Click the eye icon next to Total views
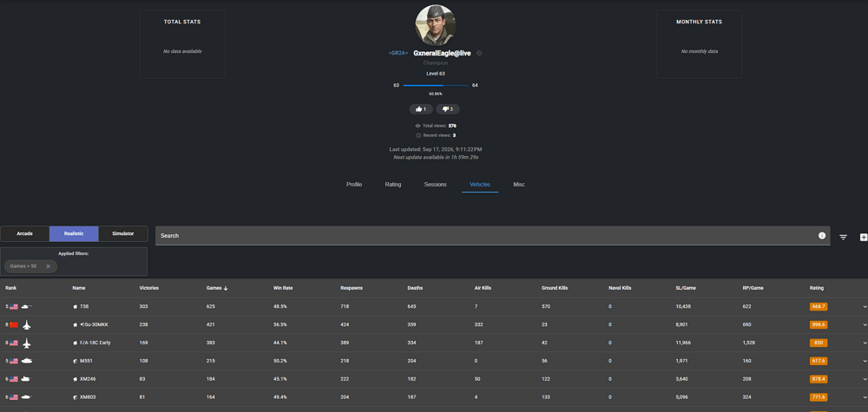 (x=418, y=126)
